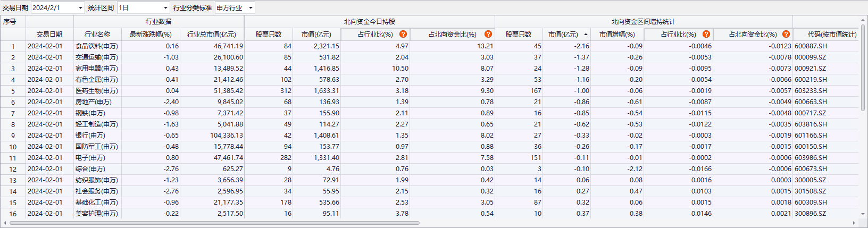Click the horizontal scrollbar right arrow
Viewport: 868px width, 228px height.
pos(854,223)
